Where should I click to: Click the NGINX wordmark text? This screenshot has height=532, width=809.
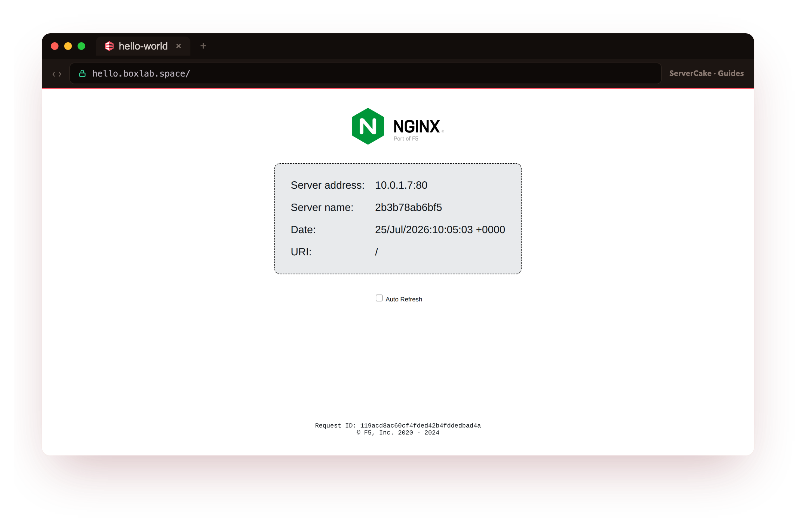[x=416, y=126]
